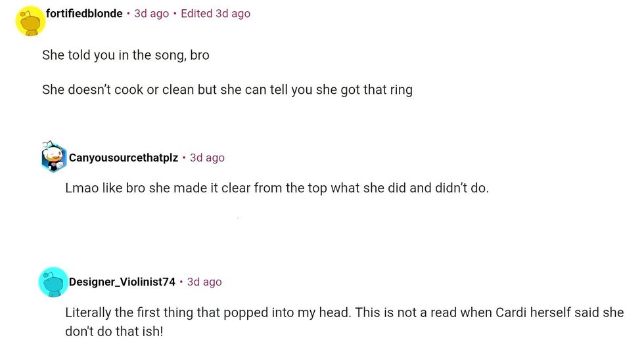This screenshot has width=644, height=346.
Task: Click the timestamp on Canyousourcethatplz's comment
Action: pyautogui.click(x=207, y=158)
